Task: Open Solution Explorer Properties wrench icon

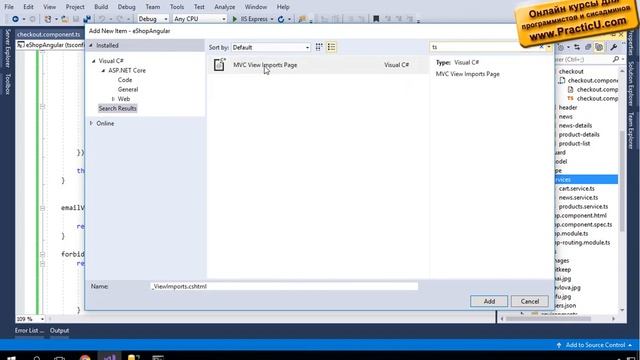Action: click(x=613, y=48)
